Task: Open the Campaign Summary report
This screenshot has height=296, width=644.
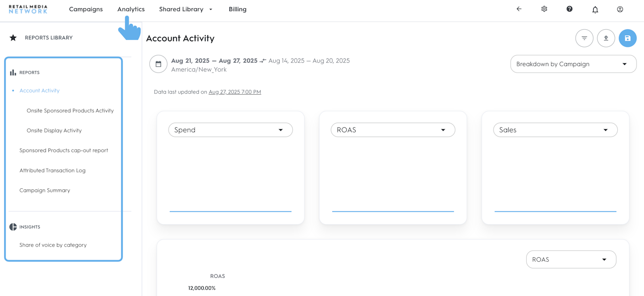Action: [x=45, y=190]
